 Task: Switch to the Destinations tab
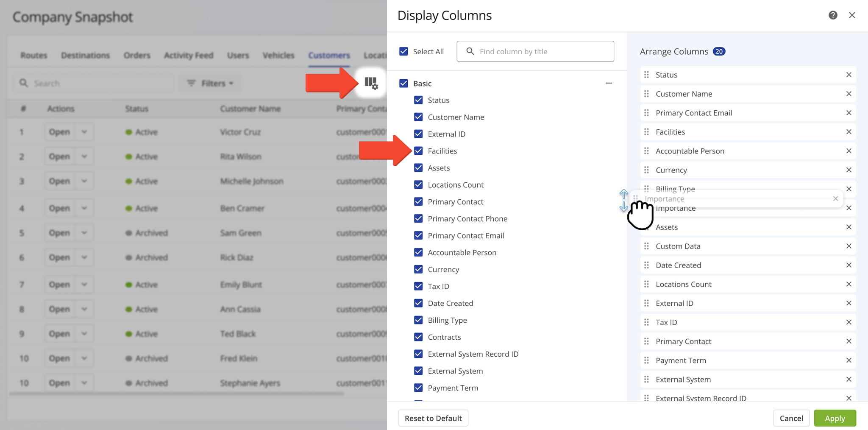point(85,56)
